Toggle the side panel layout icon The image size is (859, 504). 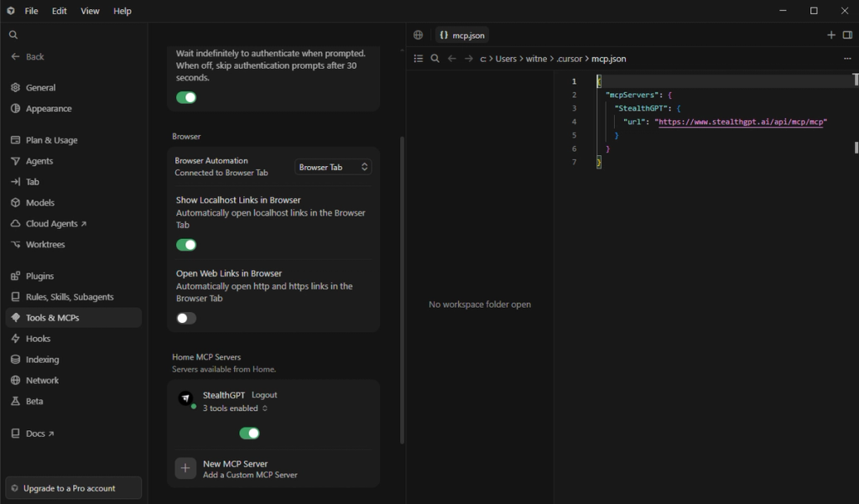click(x=847, y=35)
